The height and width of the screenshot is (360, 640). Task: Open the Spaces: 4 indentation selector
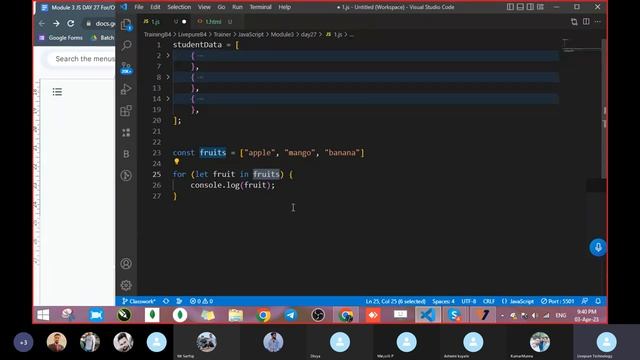(443, 301)
